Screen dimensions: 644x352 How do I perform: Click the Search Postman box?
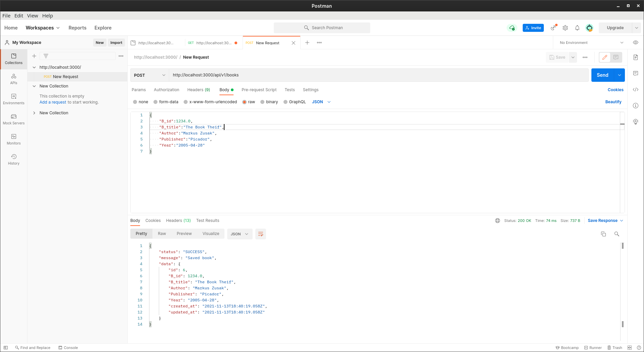pos(322,28)
